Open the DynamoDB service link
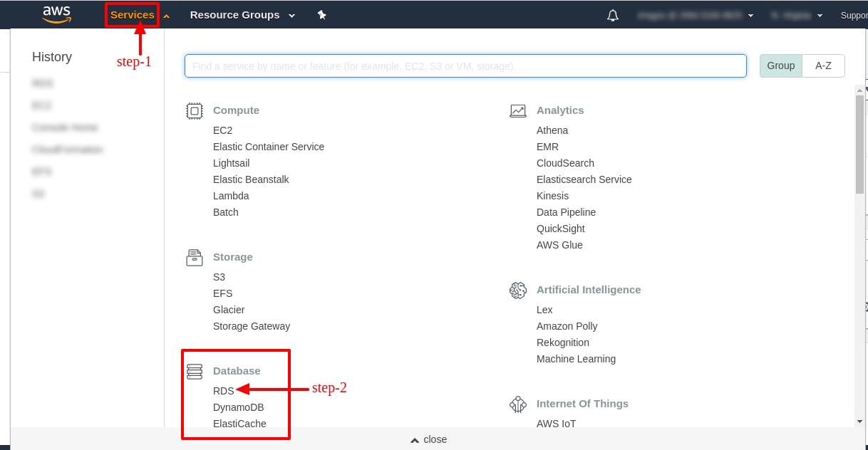 [238, 407]
